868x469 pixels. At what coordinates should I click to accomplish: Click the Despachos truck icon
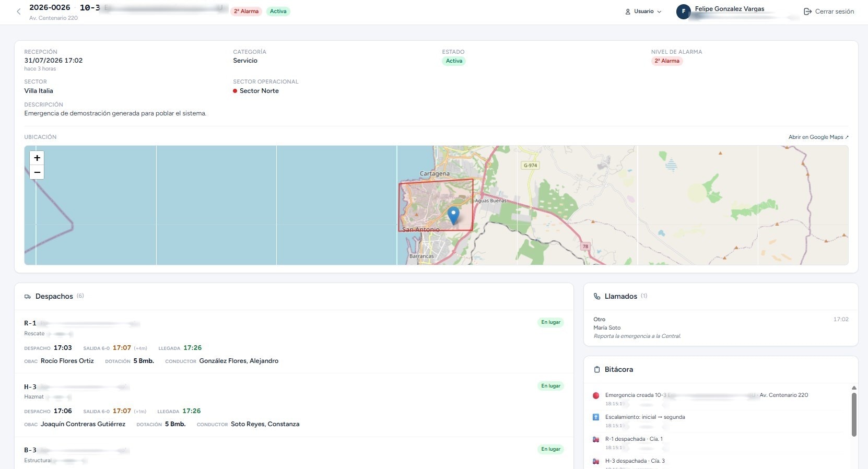(28, 297)
